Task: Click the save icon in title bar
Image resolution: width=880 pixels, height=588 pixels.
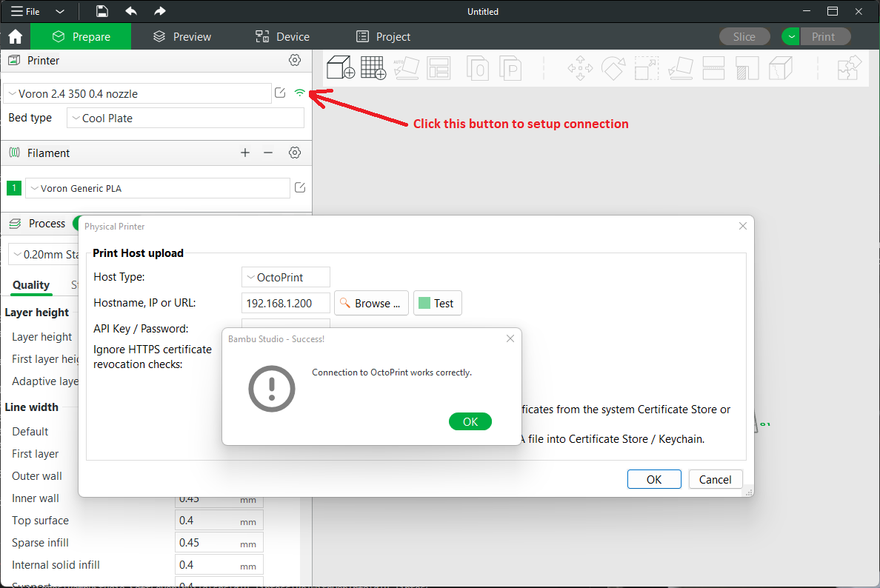Action: pos(102,12)
